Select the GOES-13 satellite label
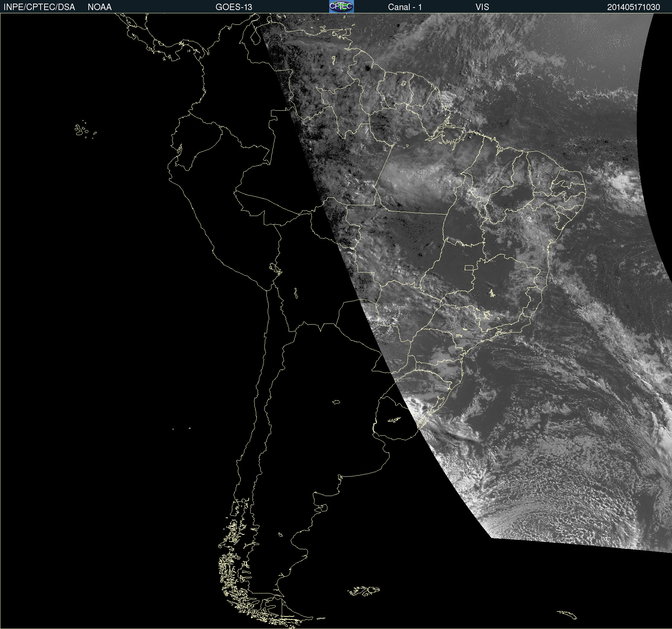The height and width of the screenshot is (629, 672). pos(234,7)
